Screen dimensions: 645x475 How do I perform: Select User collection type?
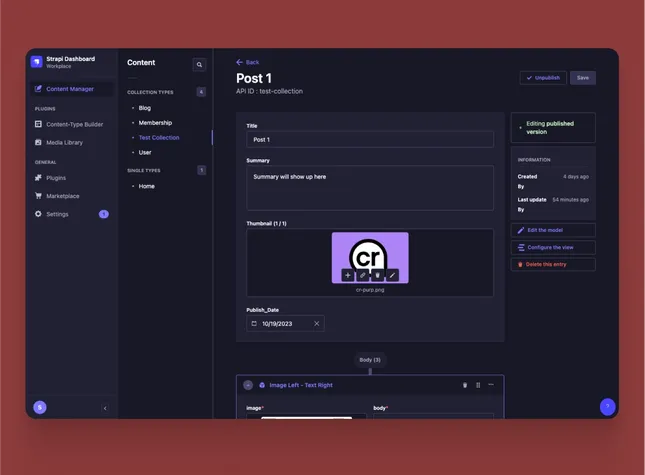(145, 152)
